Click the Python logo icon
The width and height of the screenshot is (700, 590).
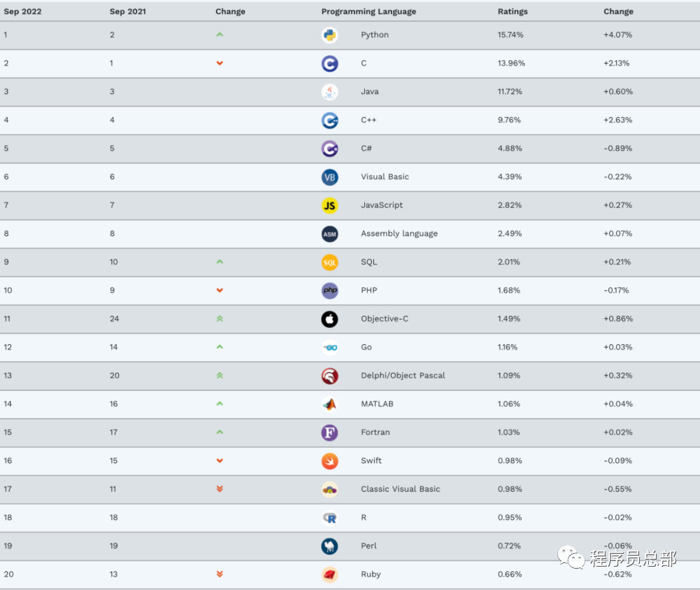click(x=330, y=35)
